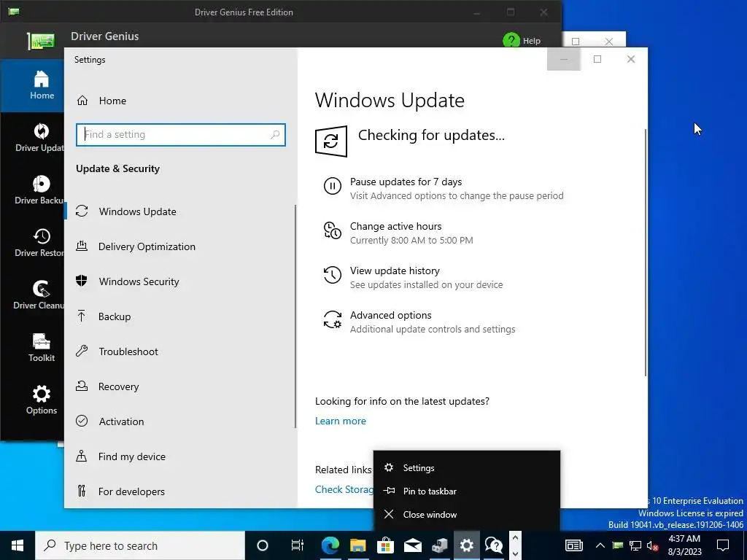Viewport: 747px width, 560px height.
Task: Launch Microsoft Edge from taskbar
Action: (x=330, y=545)
